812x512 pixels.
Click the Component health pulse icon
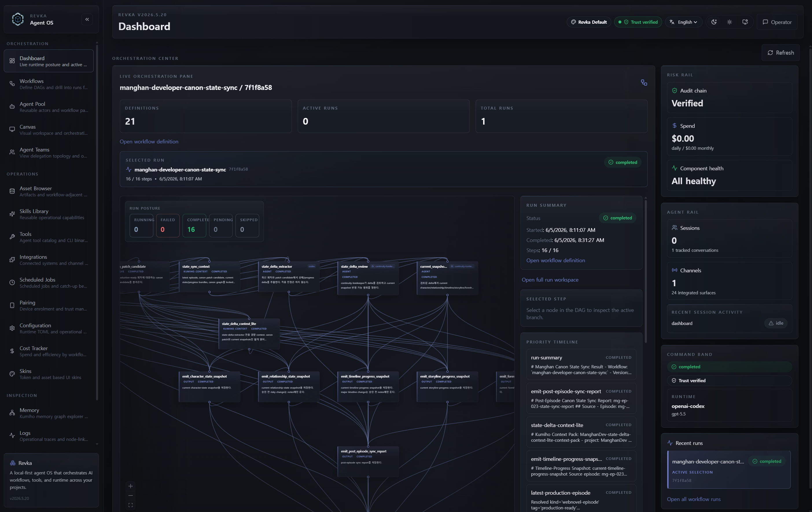(x=674, y=168)
